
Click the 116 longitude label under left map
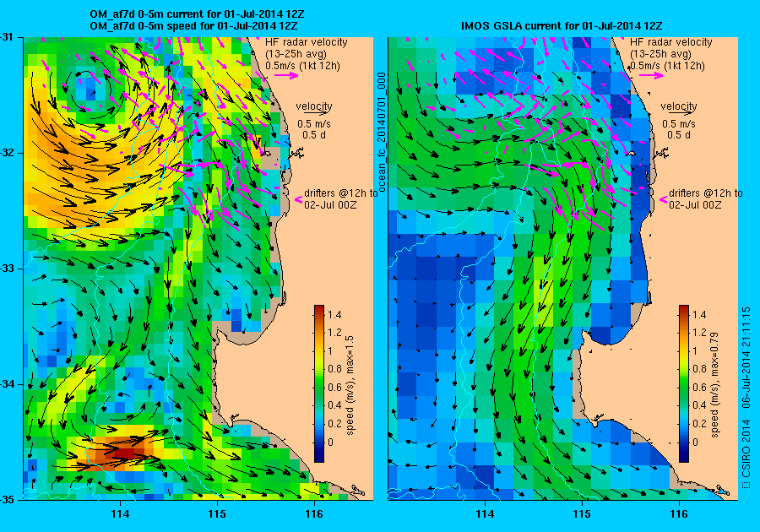click(314, 514)
